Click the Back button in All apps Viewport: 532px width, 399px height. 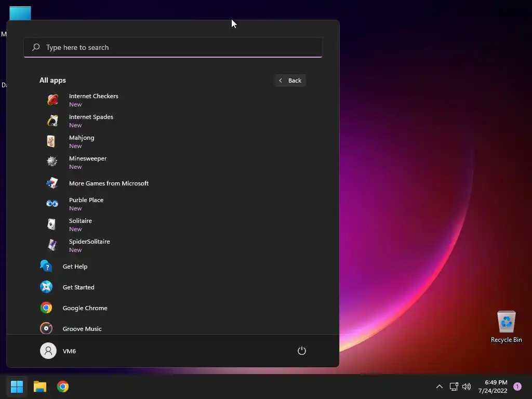point(290,81)
